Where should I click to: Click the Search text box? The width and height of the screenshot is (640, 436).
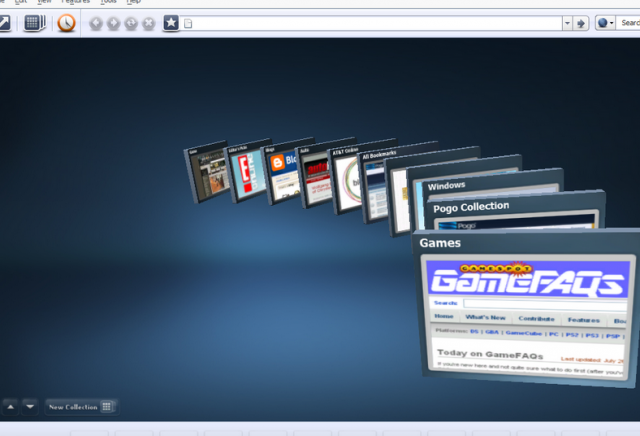coord(628,23)
